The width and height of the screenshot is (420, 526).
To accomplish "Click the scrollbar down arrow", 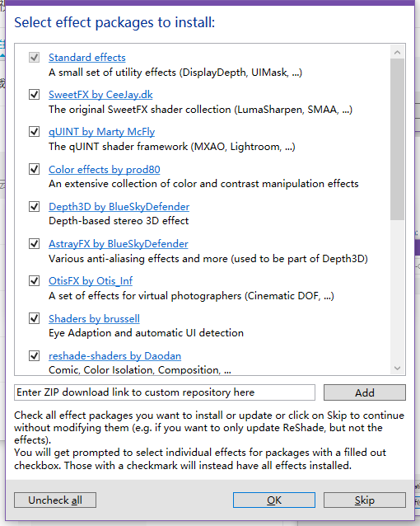I will point(398,369).
